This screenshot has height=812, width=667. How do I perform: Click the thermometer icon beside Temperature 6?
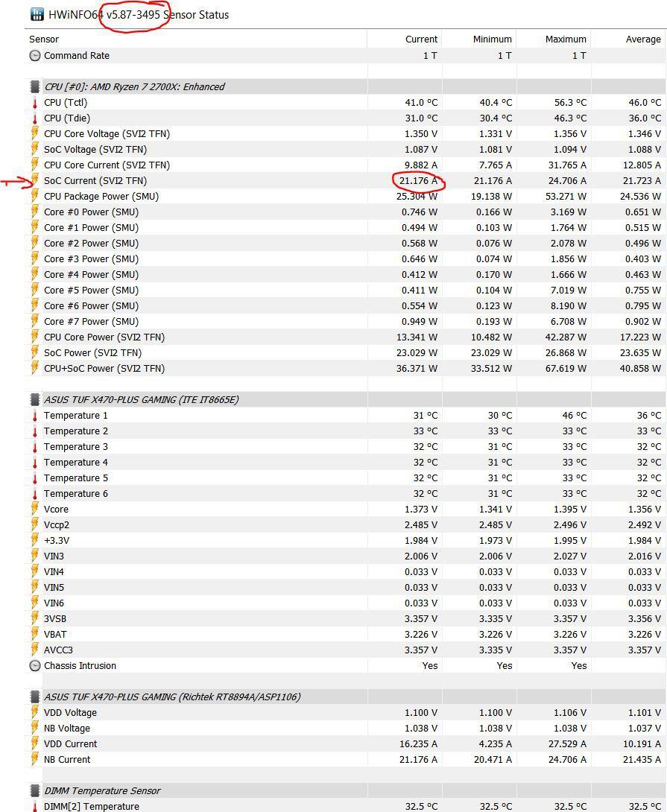[35, 493]
